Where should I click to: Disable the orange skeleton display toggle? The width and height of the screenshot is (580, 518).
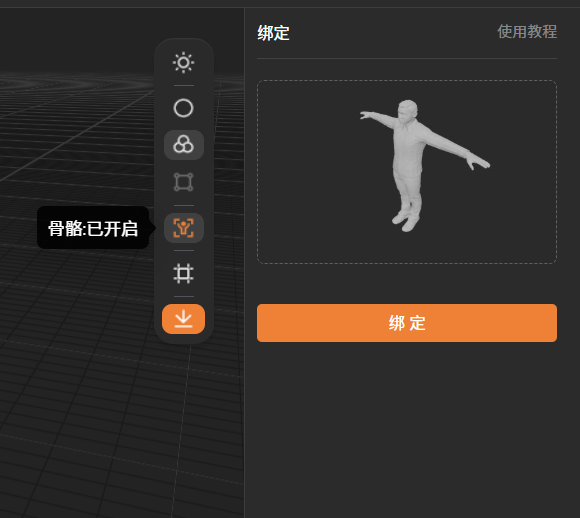(x=183, y=228)
